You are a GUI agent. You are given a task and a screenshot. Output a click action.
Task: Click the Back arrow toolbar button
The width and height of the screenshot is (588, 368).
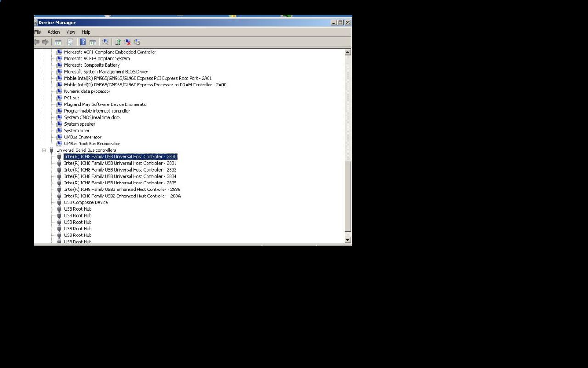point(37,42)
